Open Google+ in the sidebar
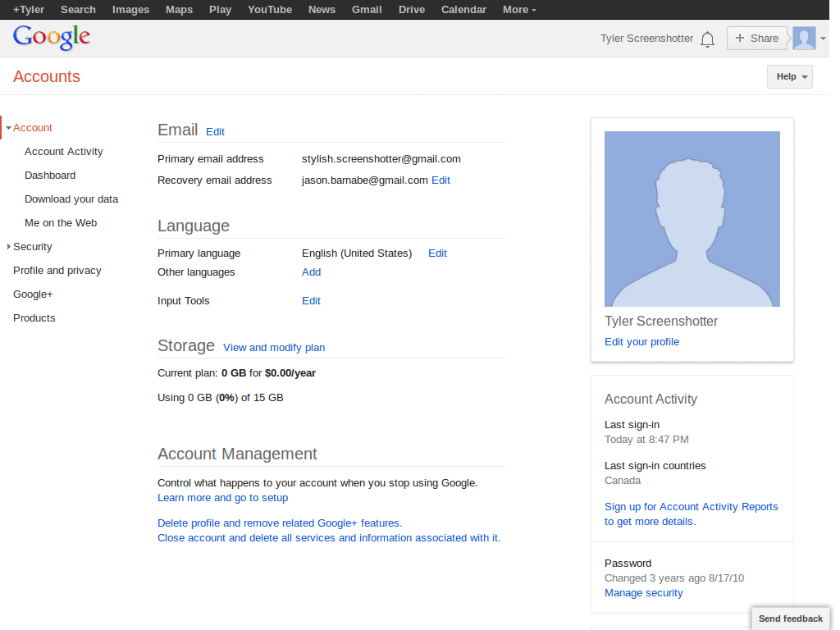The height and width of the screenshot is (630, 840). [x=33, y=294]
